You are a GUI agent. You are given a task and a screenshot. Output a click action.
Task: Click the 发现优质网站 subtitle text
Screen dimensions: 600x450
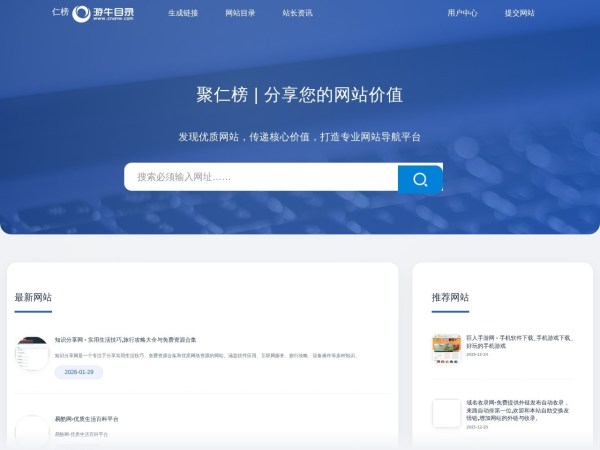(300, 137)
